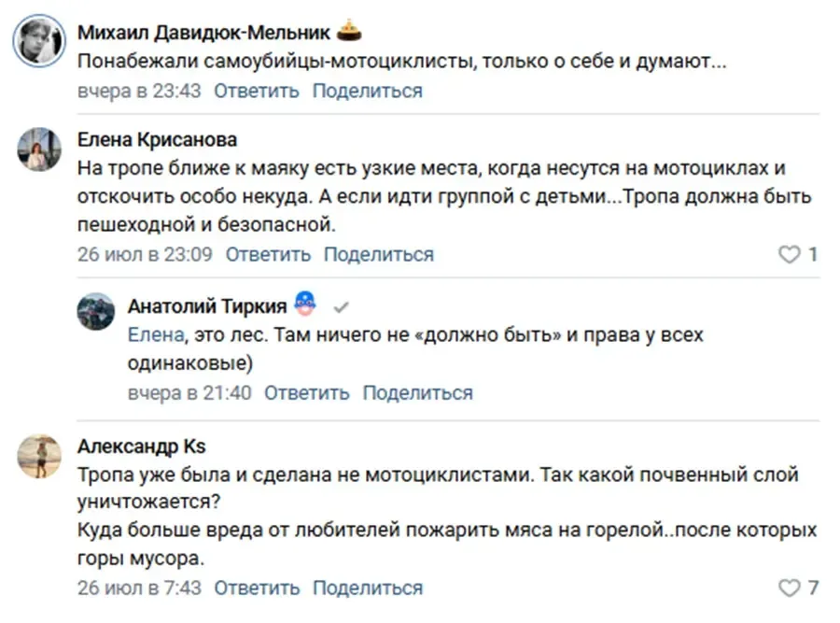Share Михаил Давидюк-Мельник's comment
This screenshot has width=840, height=623.
[x=368, y=91]
